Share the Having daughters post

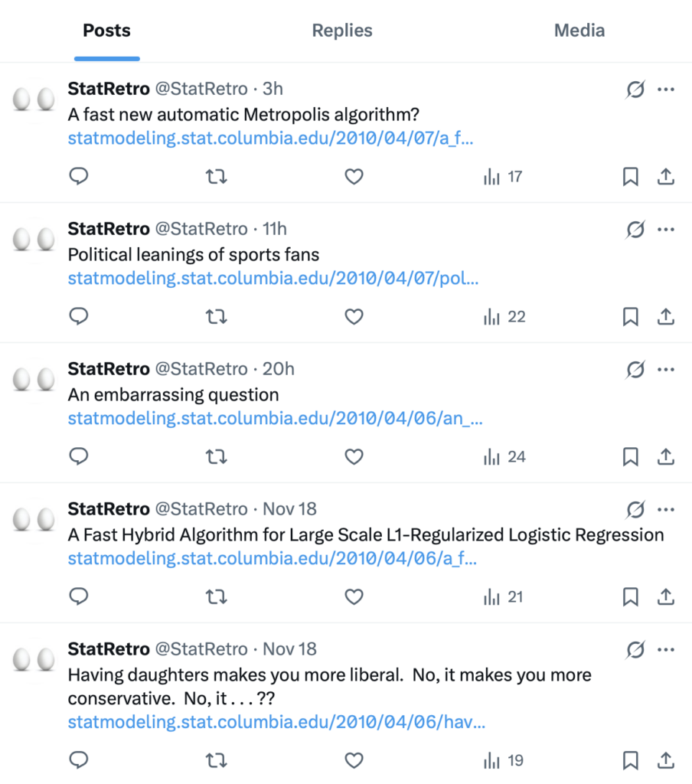coord(666,760)
